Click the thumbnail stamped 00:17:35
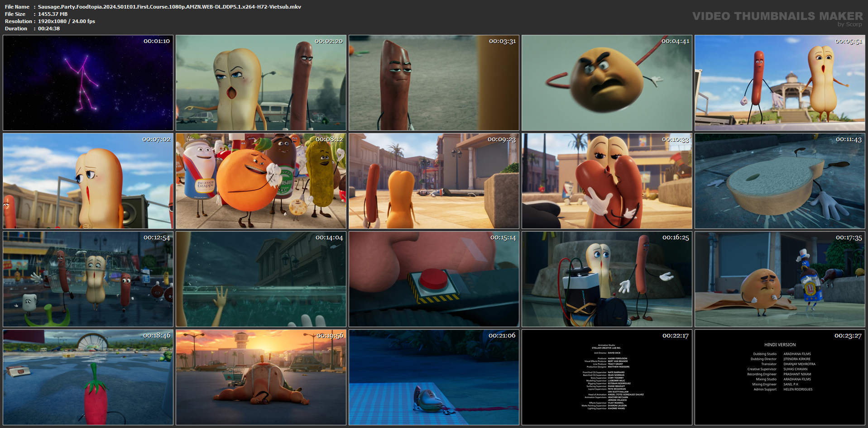 (780, 279)
